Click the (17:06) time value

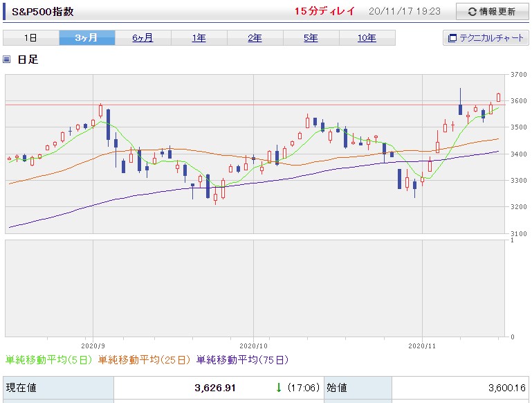point(304,387)
